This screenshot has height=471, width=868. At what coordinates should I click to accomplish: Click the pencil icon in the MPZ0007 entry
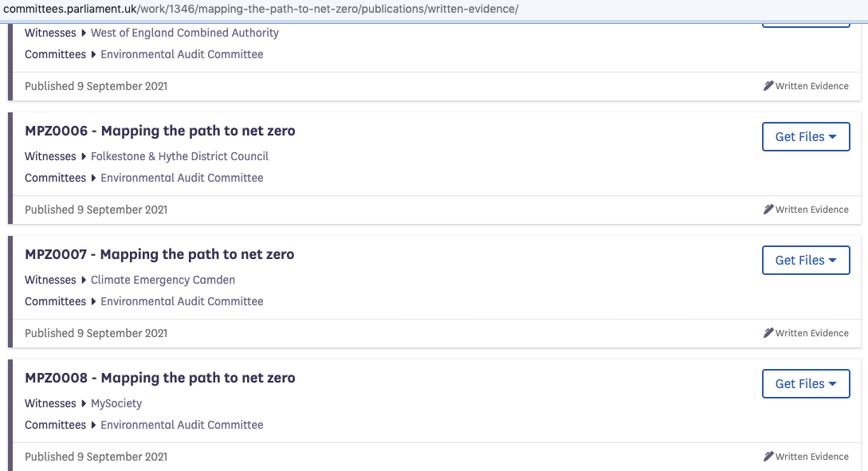768,333
